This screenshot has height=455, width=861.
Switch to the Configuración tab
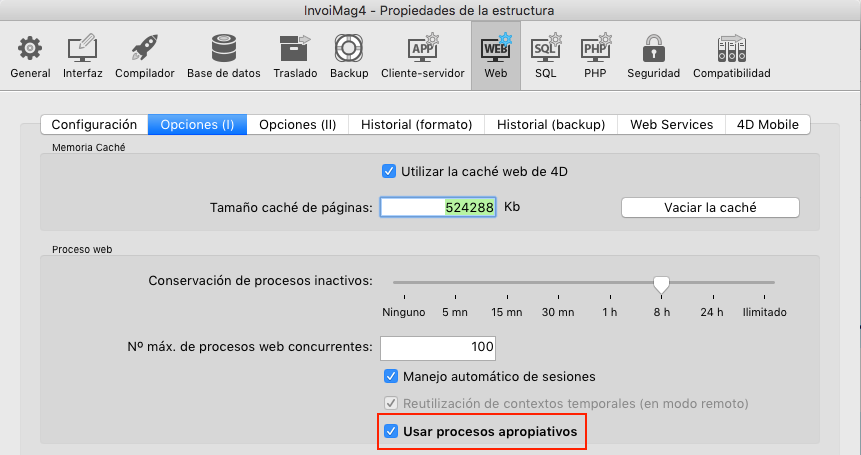pyautogui.click(x=94, y=125)
